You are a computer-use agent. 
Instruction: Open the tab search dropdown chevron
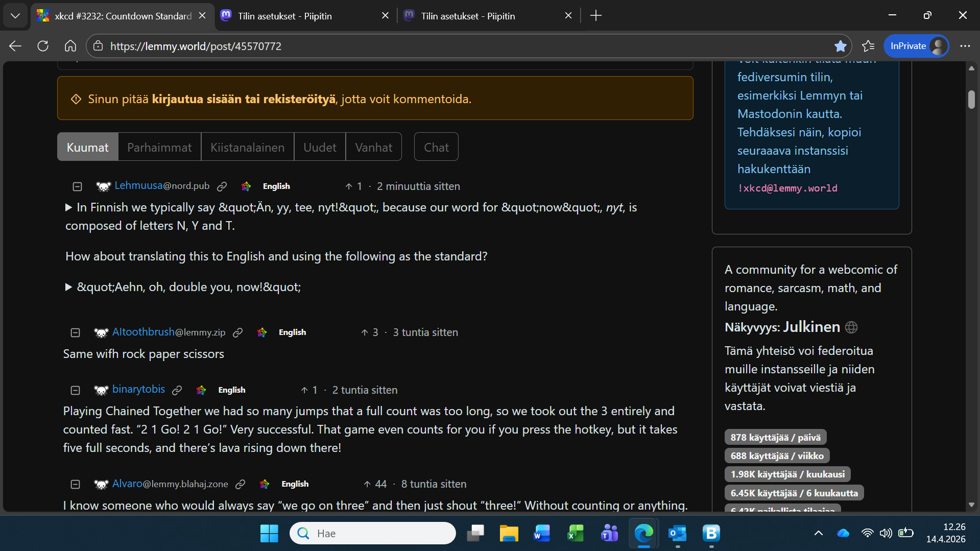coord(15,16)
